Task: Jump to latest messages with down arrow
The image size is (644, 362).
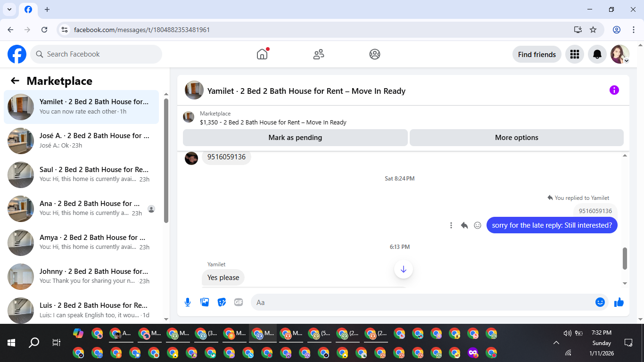Action: 404,269
